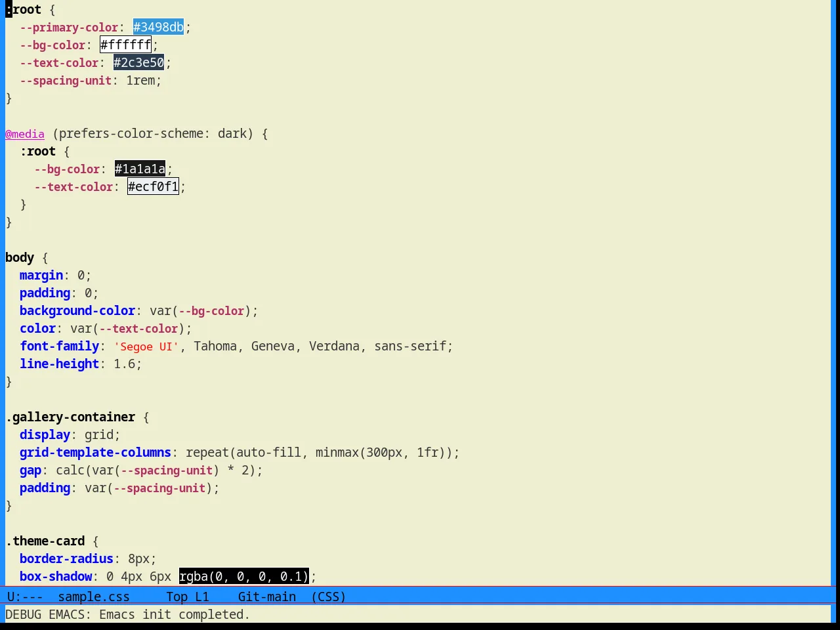Click the display property
Viewport: 840px width, 630px height.
pos(45,434)
